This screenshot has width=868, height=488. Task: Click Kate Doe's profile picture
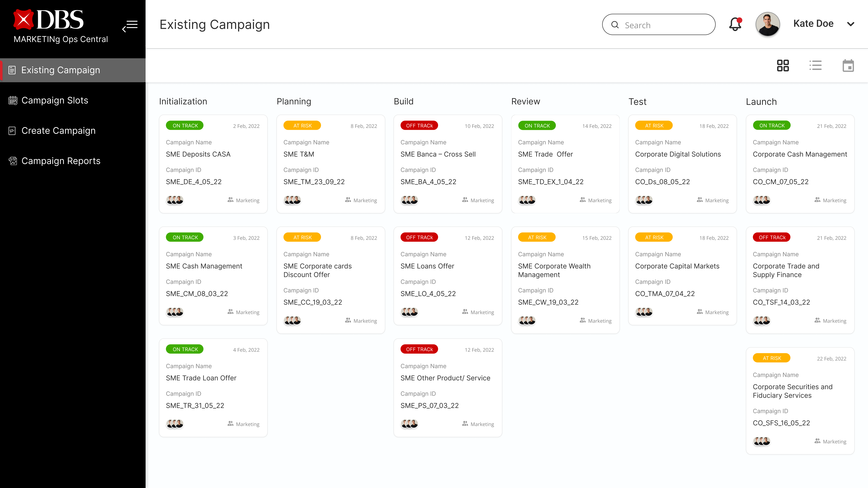pyautogui.click(x=768, y=24)
